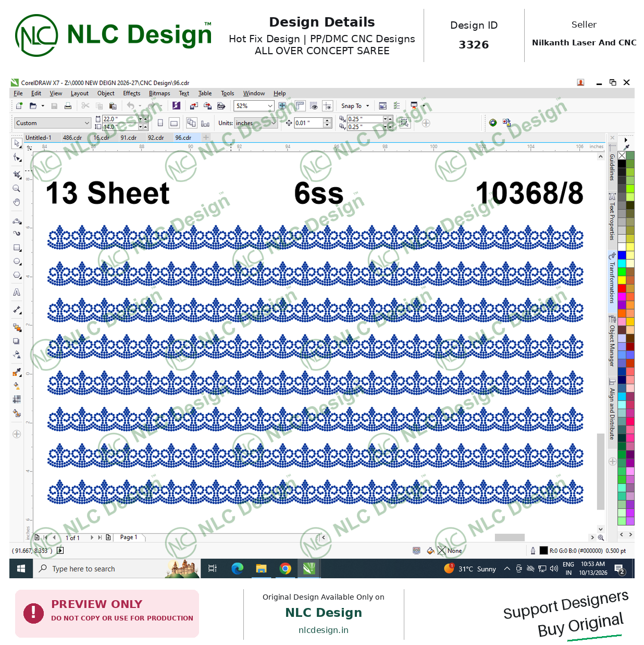Expand the application launcher dropdown arrow
644x645 pixels.
tap(424, 106)
